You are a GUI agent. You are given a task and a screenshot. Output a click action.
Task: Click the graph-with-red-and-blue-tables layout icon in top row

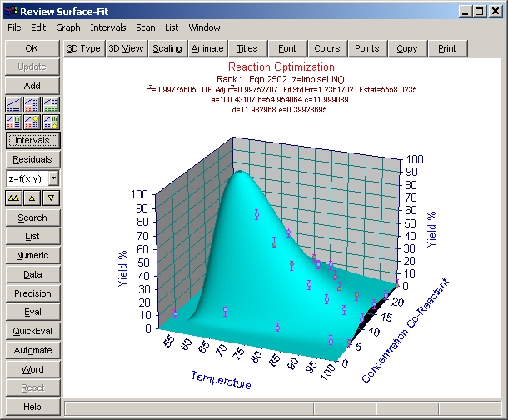click(x=32, y=104)
